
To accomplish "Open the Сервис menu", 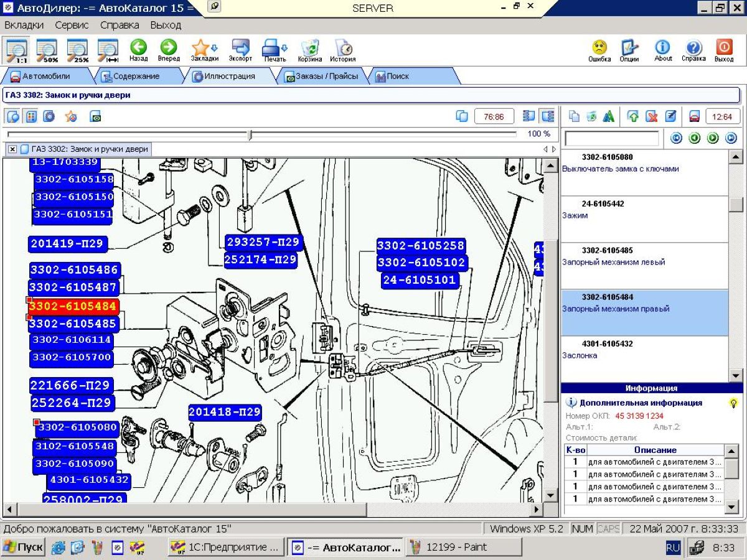I will click(72, 25).
